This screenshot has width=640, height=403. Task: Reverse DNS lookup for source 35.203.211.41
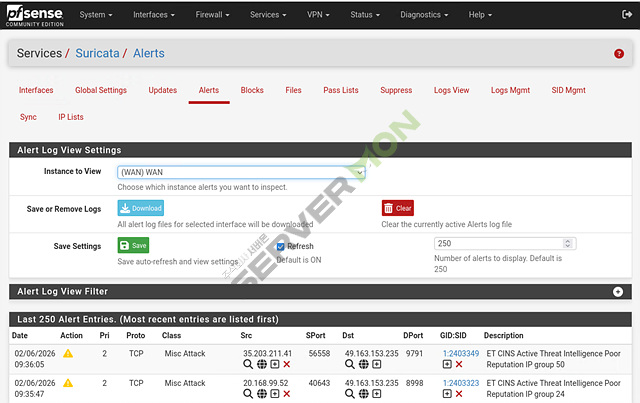coord(248,364)
